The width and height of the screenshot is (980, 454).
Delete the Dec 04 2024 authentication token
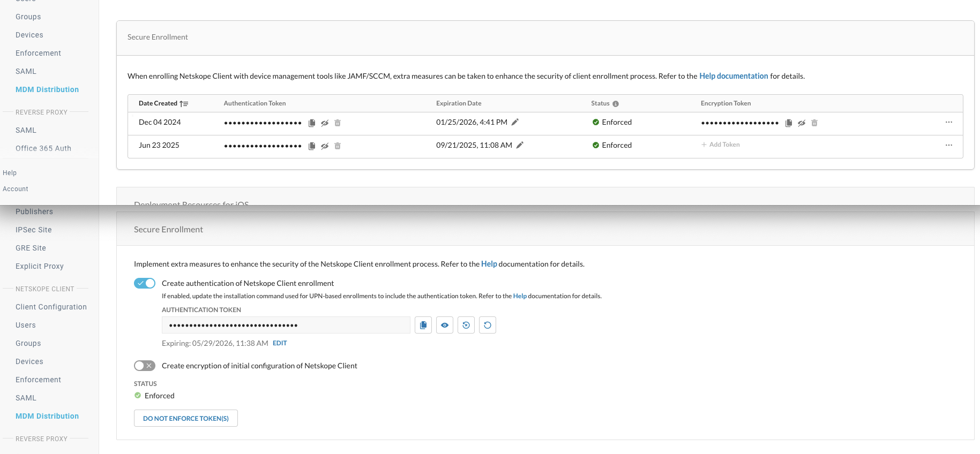338,123
